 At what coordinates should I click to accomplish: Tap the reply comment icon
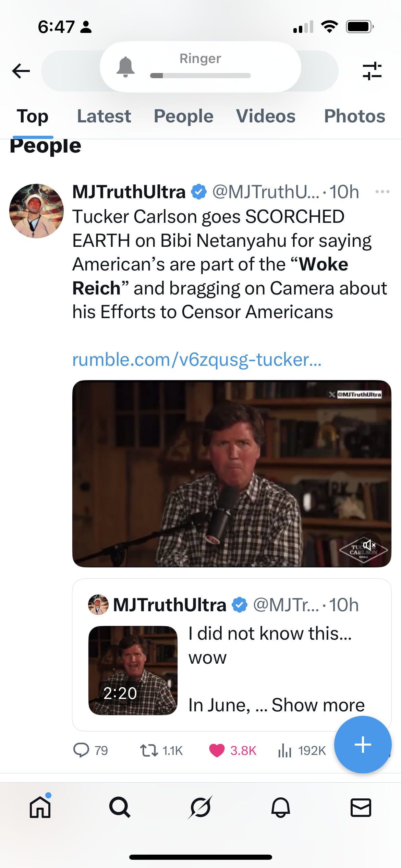[81, 750]
